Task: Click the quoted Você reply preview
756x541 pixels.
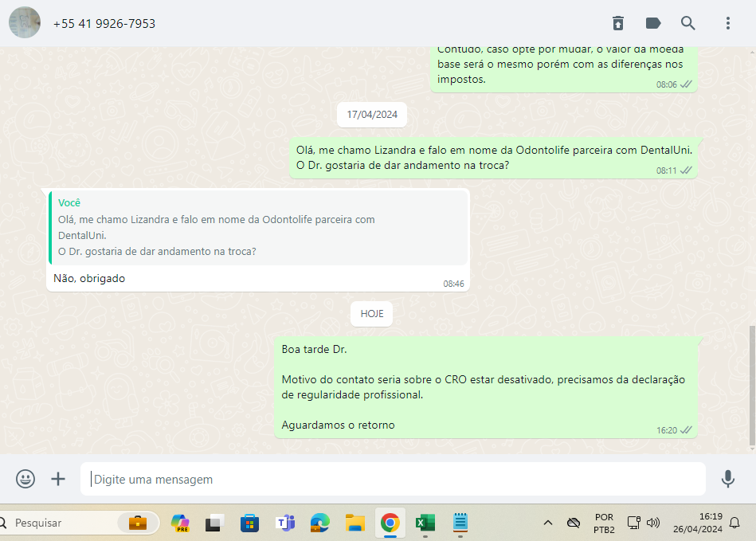Action: 258,228
